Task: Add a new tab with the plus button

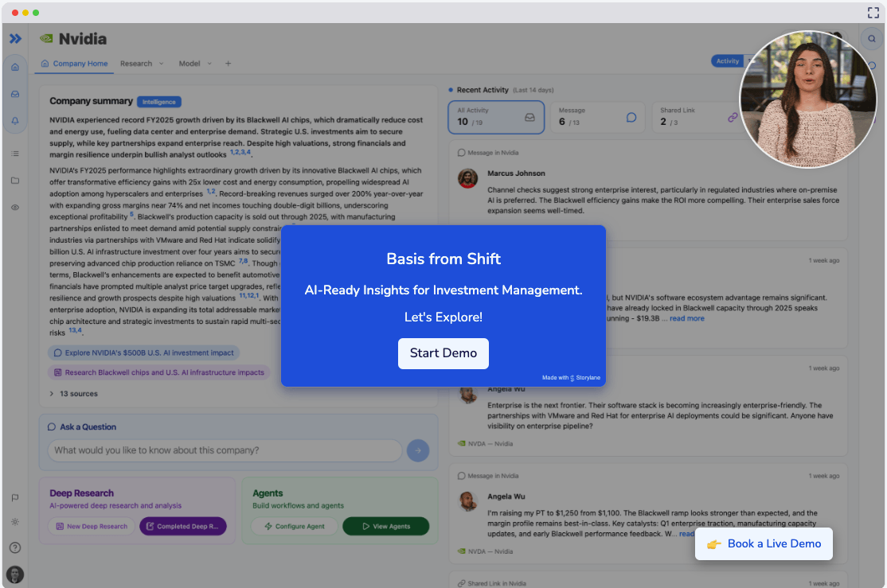Action: [229, 63]
